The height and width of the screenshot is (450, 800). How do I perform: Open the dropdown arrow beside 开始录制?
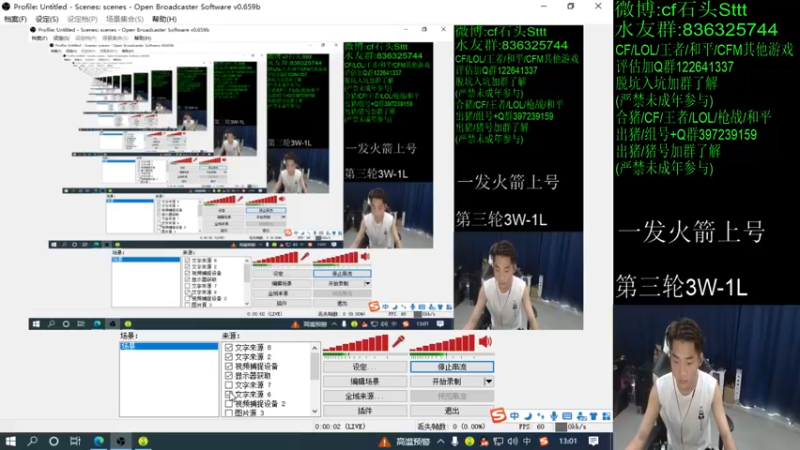(x=489, y=381)
